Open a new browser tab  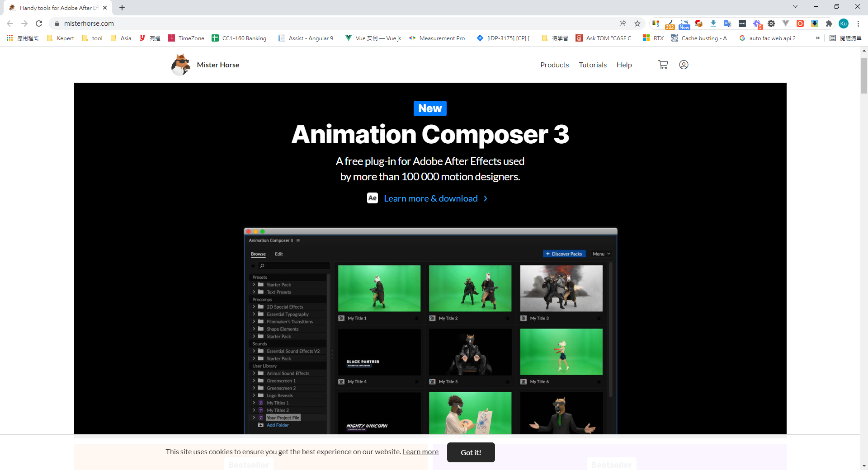(122, 8)
